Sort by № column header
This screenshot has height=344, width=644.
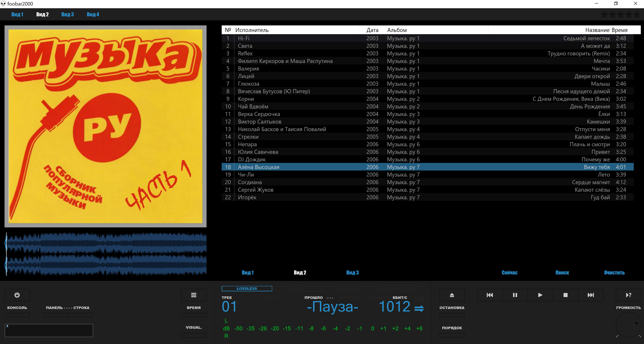[228, 30]
